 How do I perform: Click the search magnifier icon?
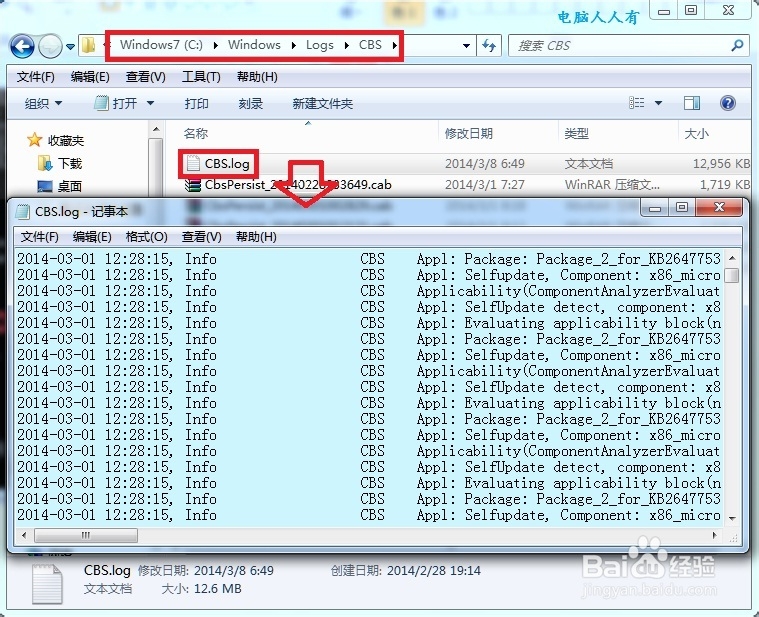737,45
